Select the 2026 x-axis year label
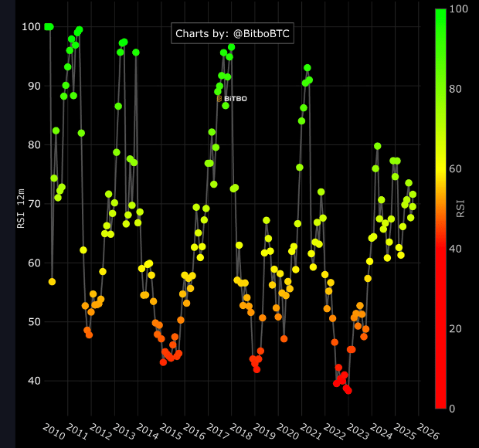This screenshot has width=479, height=448. 428,430
